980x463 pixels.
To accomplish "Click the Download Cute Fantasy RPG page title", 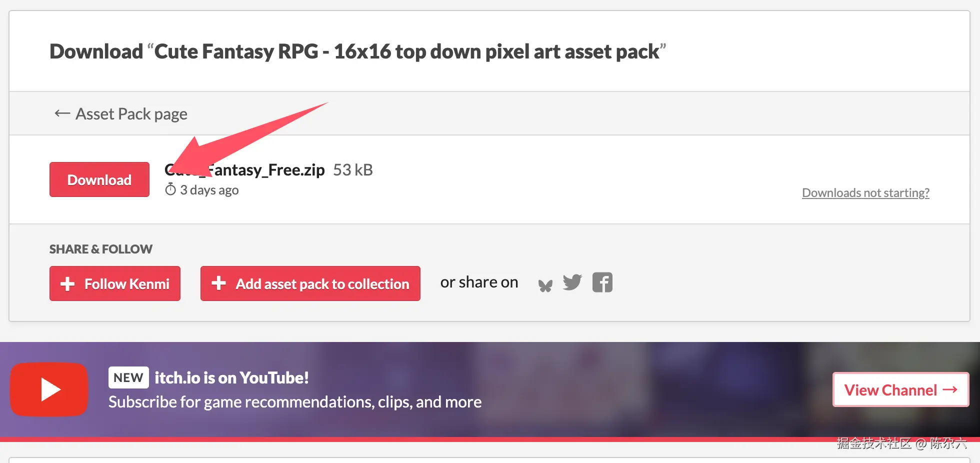I will pyautogui.click(x=357, y=51).
